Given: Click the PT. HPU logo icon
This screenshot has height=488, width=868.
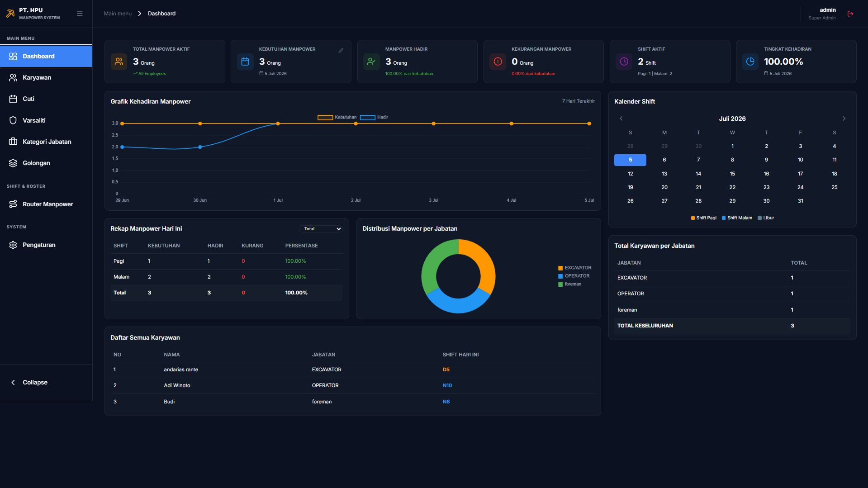Looking at the screenshot, I should click(10, 14).
